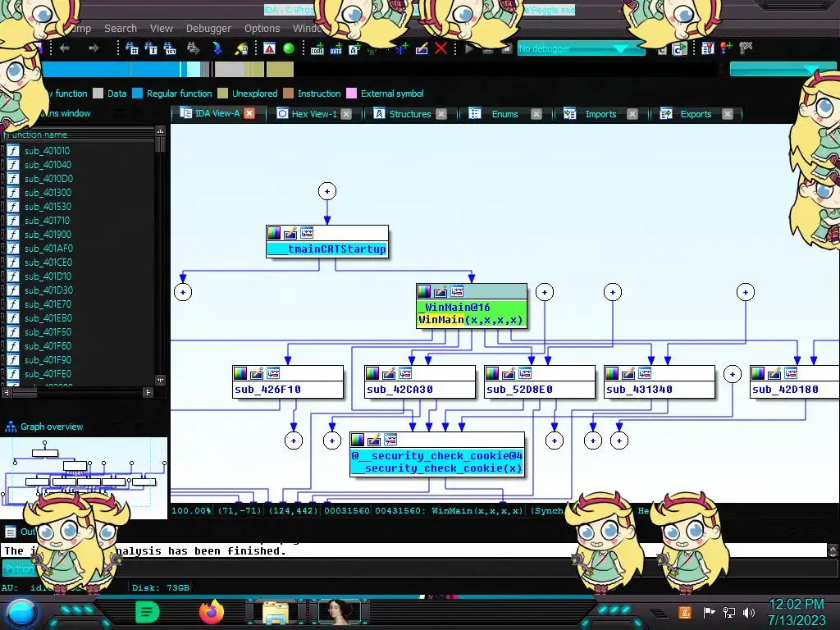Click graph icon on tmainCRTStartup node
This screenshot has height=630, width=840.
coord(307,233)
